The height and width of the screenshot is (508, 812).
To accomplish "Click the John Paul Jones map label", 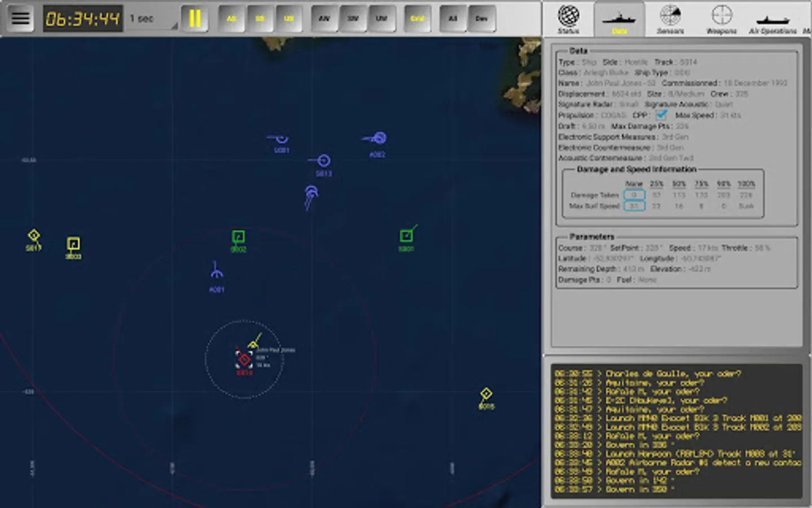I will point(276,350).
